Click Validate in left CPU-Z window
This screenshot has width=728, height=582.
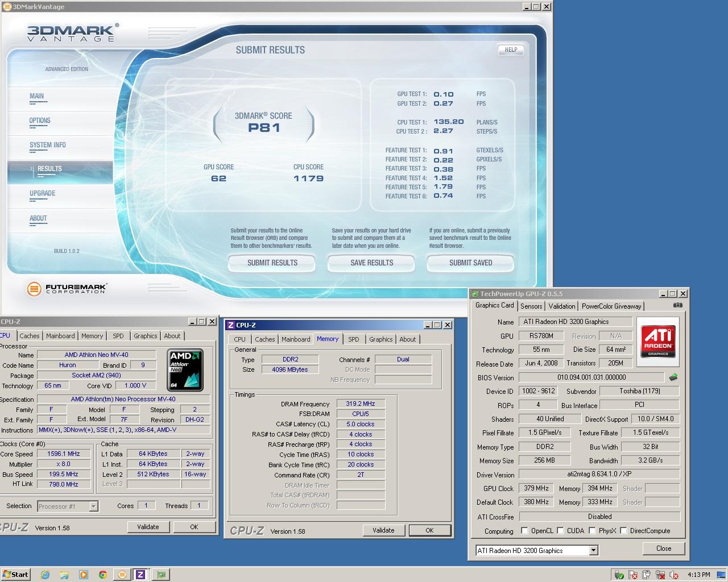(148, 527)
